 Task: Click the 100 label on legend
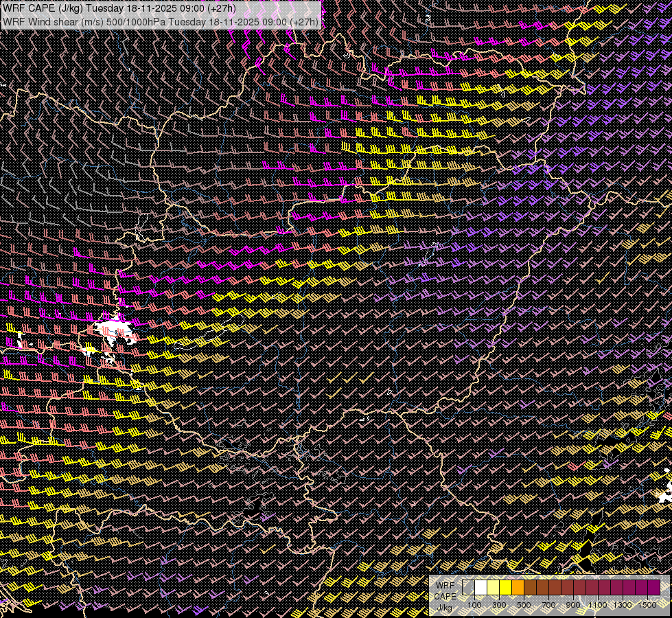[x=474, y=605]
